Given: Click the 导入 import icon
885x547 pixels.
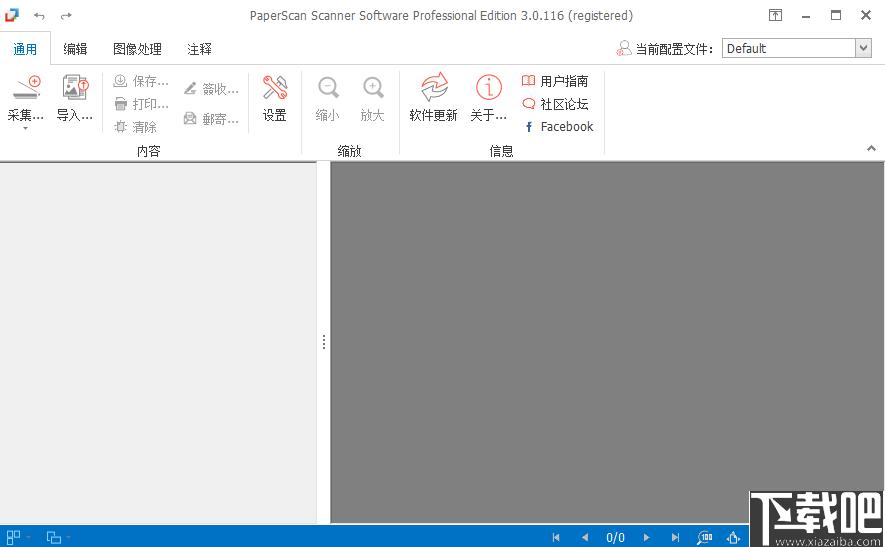Looking at the screenshot, I should (75, 87).
